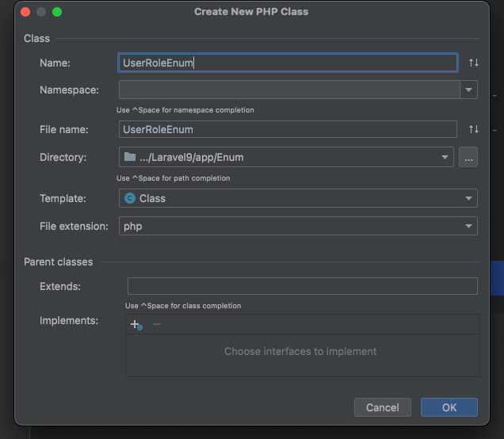Click the folder icon in Directory field

point(130,157)
